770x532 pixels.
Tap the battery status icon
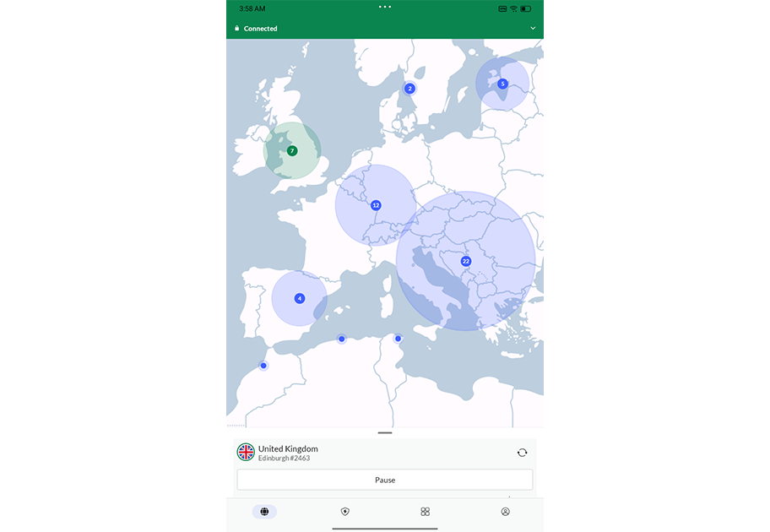526,8
